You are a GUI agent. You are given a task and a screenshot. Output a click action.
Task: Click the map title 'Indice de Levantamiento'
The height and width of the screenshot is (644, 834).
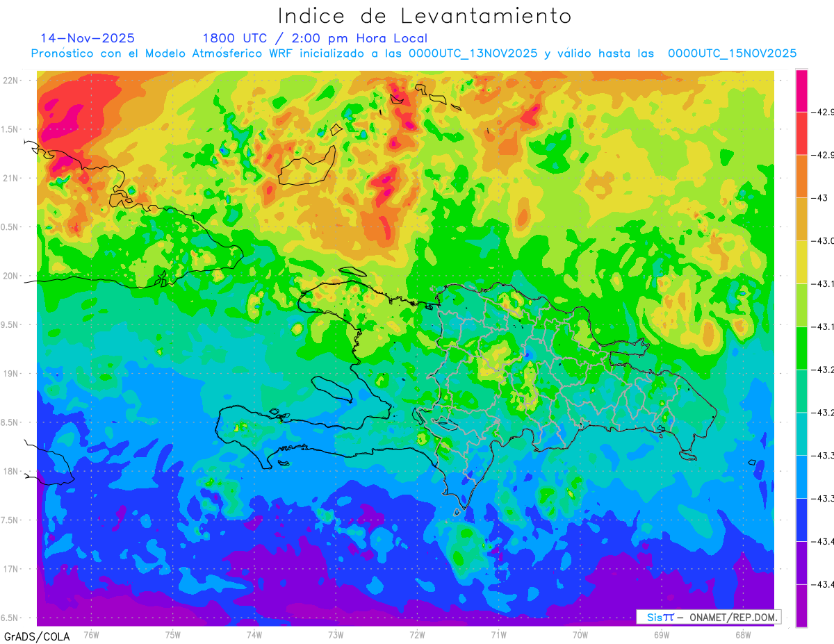coord(425,16)
